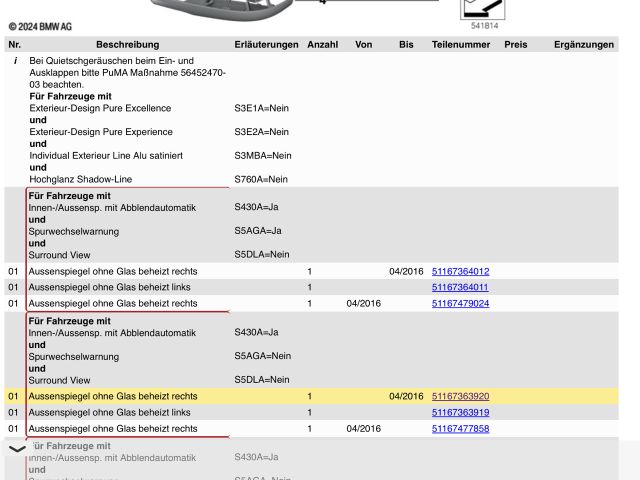Click the Preis column header
This screenshot has width=640, height=480.
pos(515,45)
